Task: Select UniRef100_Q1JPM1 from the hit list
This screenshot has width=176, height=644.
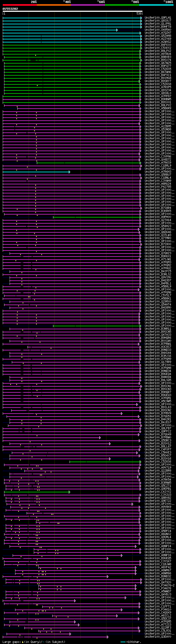Action: (158, 24)
